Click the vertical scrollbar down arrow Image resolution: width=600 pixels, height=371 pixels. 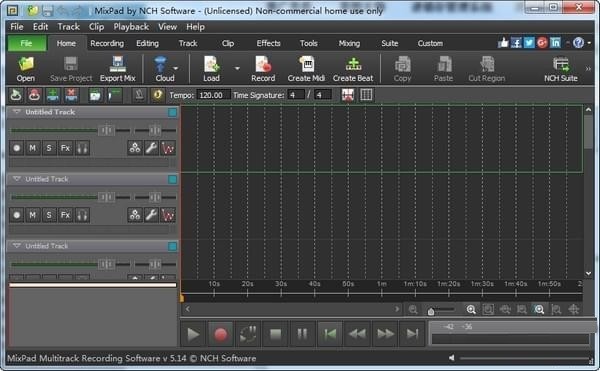point(589,273)
